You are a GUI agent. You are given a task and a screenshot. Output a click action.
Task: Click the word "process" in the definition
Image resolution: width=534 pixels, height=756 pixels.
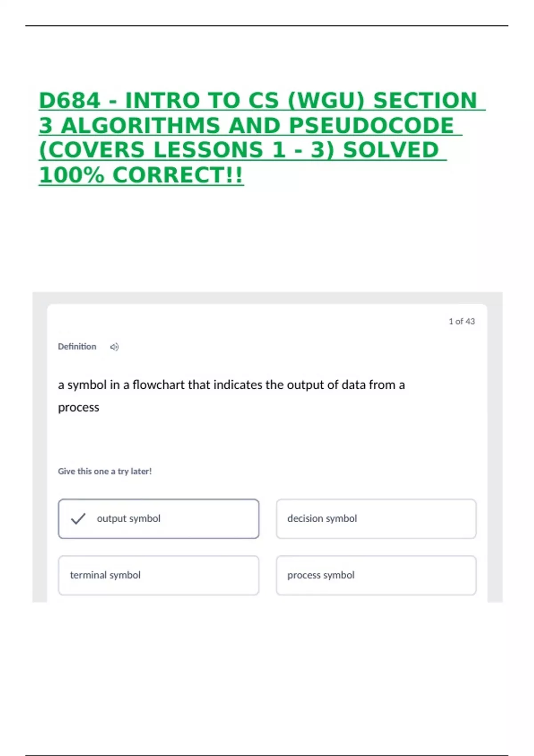click(79, 408)
